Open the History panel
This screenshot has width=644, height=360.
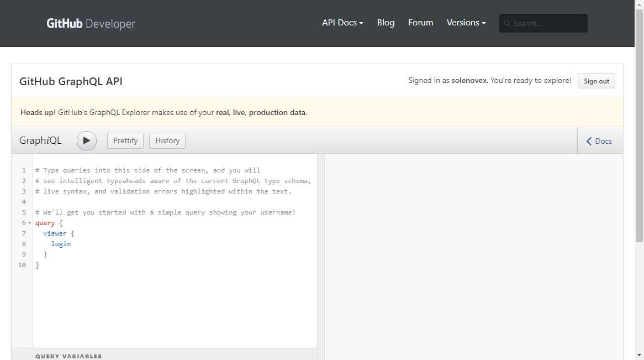[167, 140]
